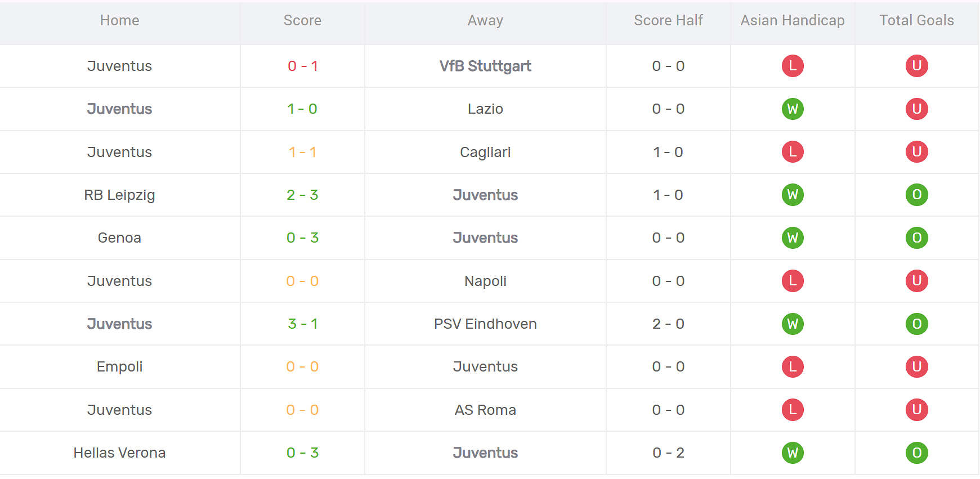This screenshot has width=980, height=479.
Task: Click the red L badge in Napoli row
Action: click(x=793, y=281)
